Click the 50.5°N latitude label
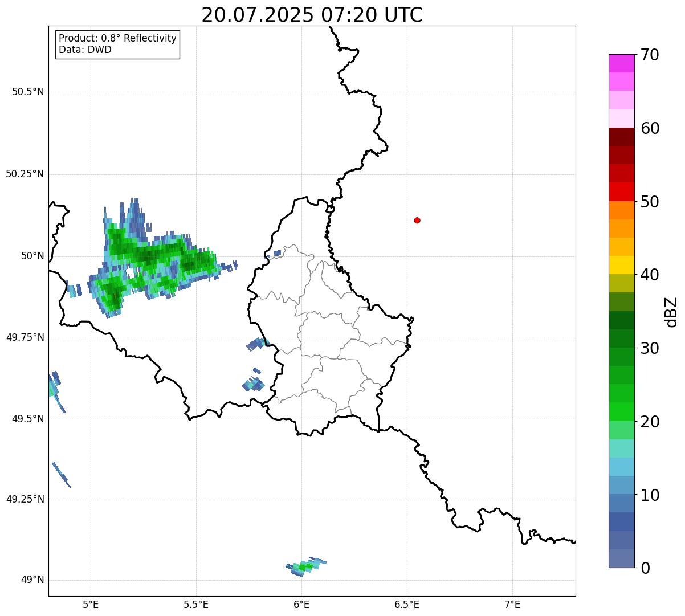685x616 pixels. point(28,92)
